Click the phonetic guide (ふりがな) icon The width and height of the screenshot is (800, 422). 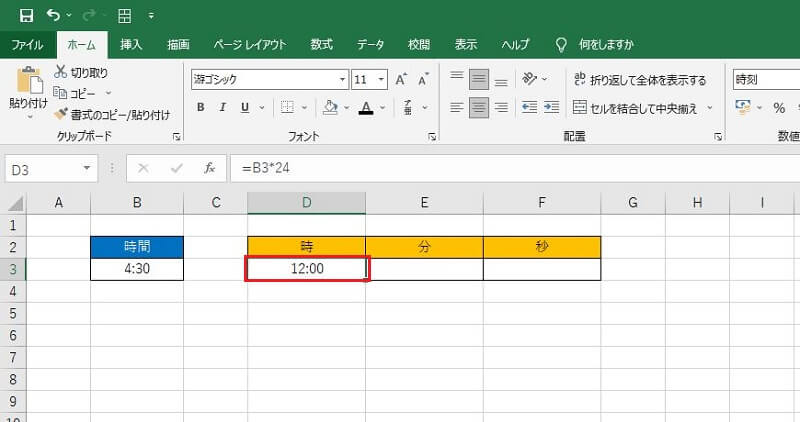[x=408, y=107]
